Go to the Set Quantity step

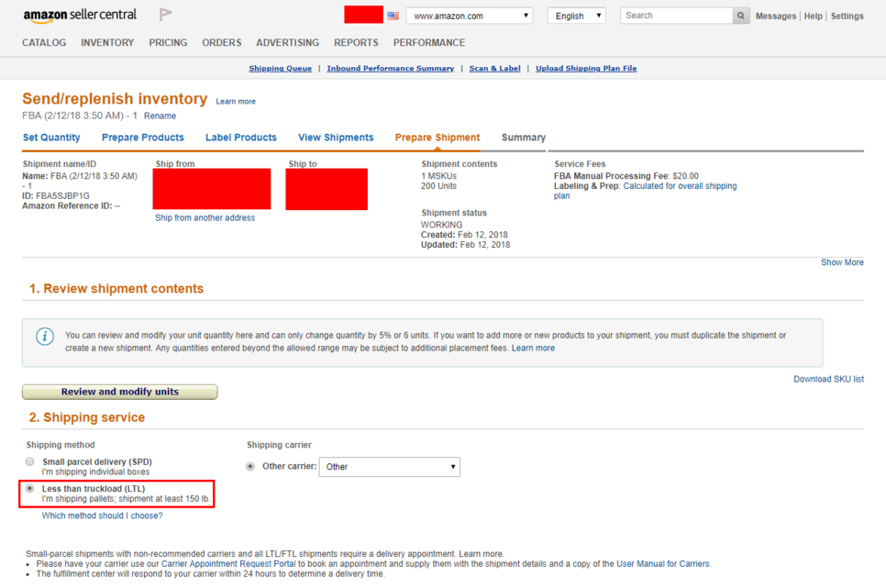coord(51,138)
